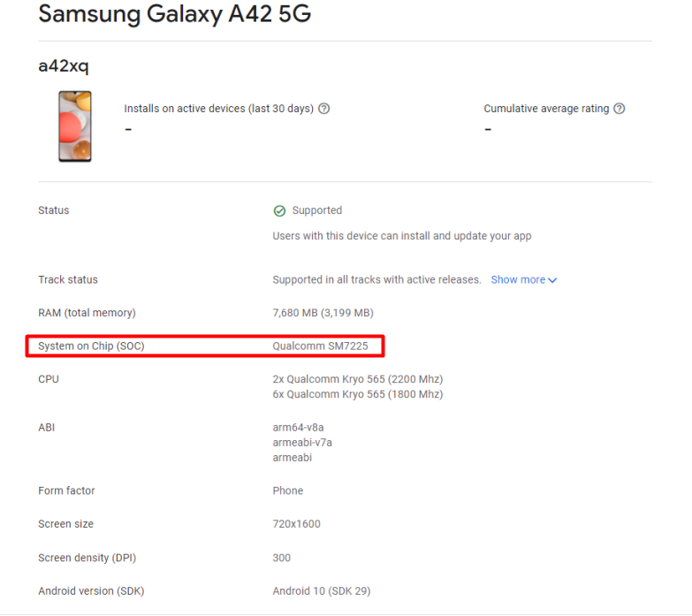Click the 720x1600 screen size value
This screenshot has width=692, height=616.
[x=296, y=524]
